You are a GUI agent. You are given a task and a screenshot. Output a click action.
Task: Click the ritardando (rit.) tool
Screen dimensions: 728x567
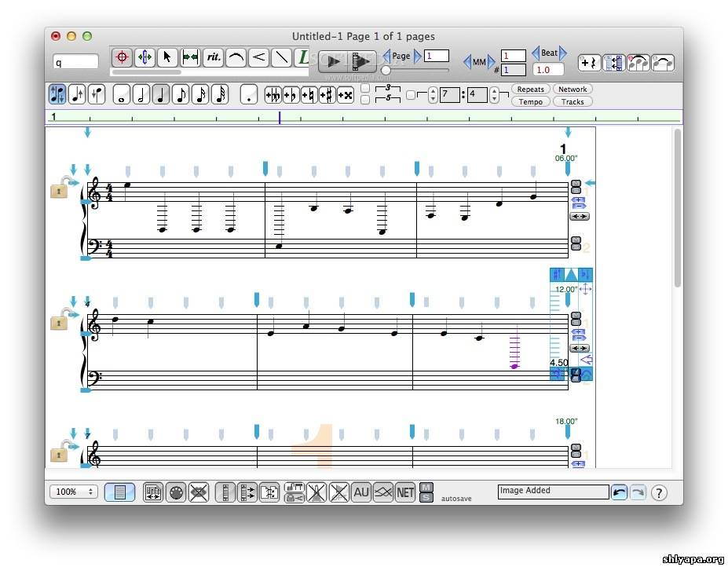point(213,57)
